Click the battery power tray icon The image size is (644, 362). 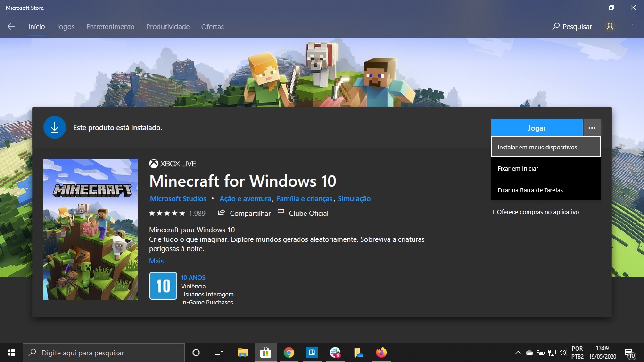click(541, 353)
